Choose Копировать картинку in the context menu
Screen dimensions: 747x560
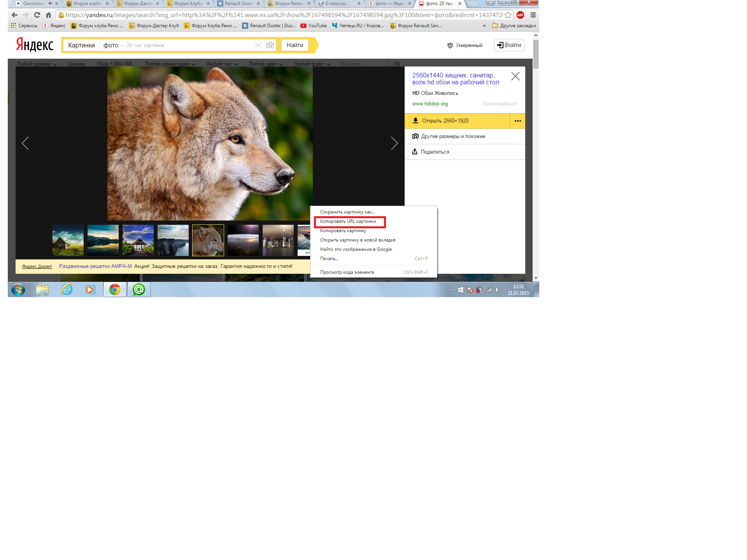pyautogui.click(x=373, y=231)
